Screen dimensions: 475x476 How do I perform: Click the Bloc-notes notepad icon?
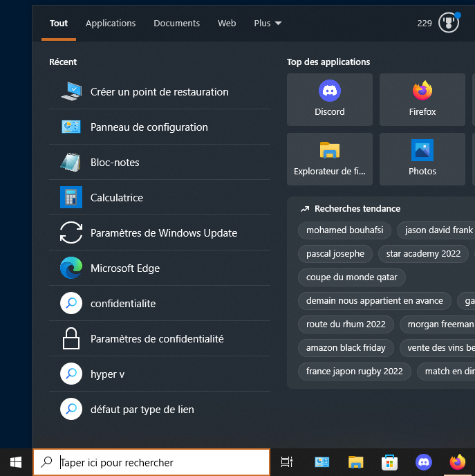71,162
